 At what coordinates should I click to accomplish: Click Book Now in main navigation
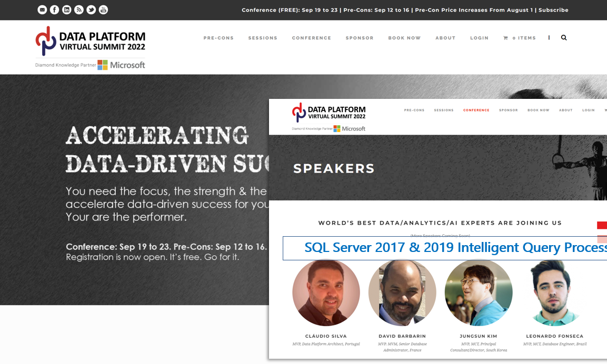404,38
